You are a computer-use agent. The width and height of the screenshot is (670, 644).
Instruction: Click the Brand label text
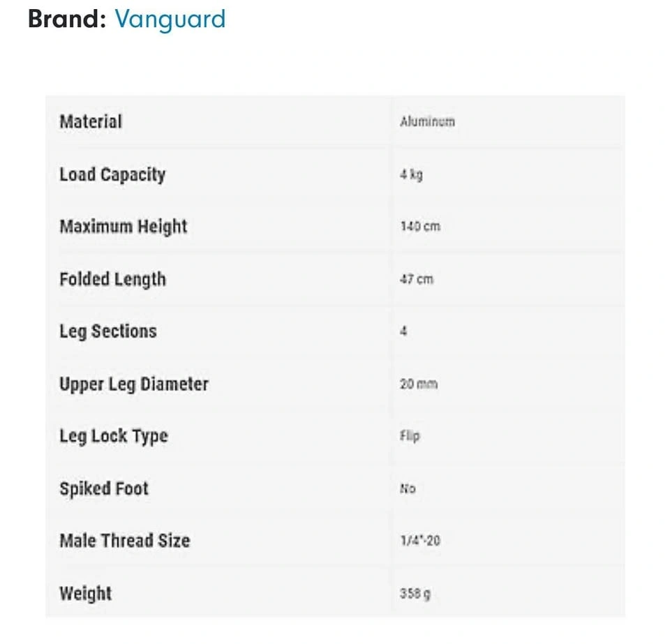coord(67,19)
